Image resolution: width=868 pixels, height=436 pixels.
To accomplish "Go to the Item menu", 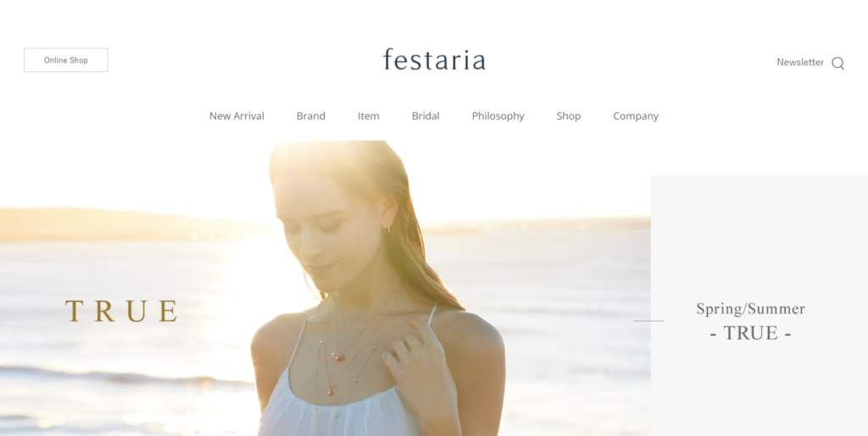I will [368, 116].
